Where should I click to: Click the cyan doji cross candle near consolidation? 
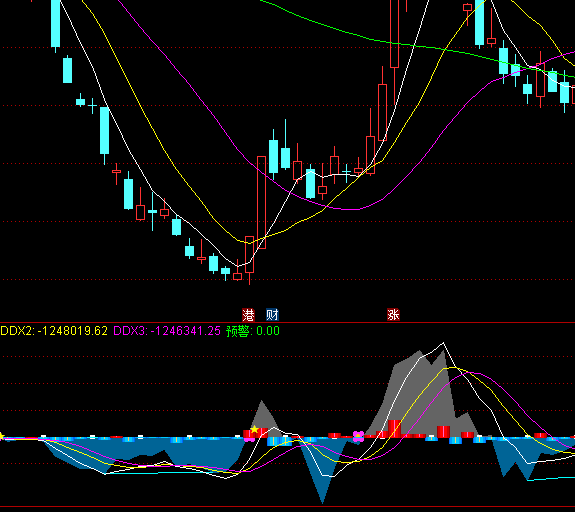[x=346, y=171]
